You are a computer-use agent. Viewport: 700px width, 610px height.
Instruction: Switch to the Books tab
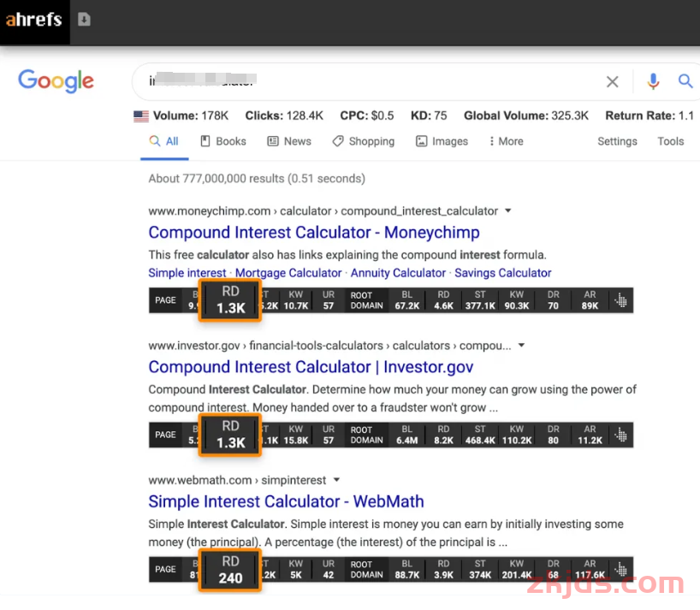(223, 141)
